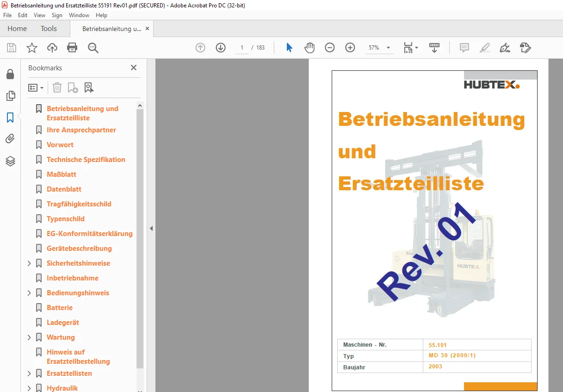Zoom out with the minus icon
The image size is (563, 392).
(x=330, y=48)
